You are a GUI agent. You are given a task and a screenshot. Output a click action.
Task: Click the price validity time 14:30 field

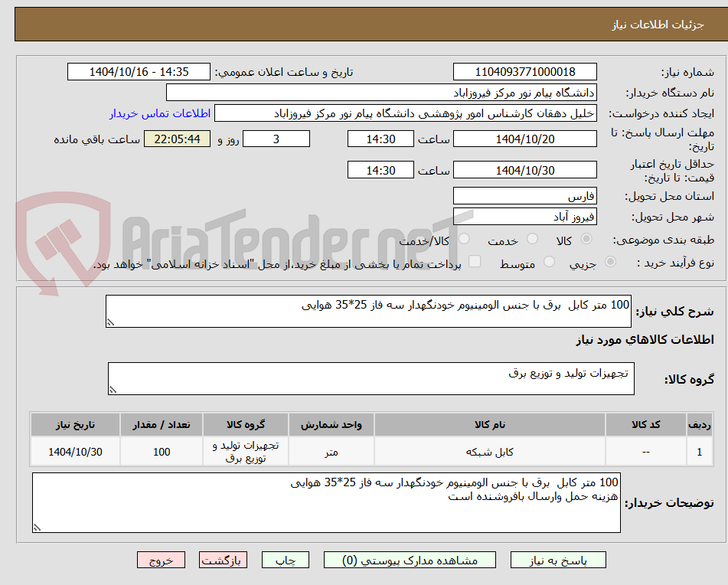(x=380, y=171)
